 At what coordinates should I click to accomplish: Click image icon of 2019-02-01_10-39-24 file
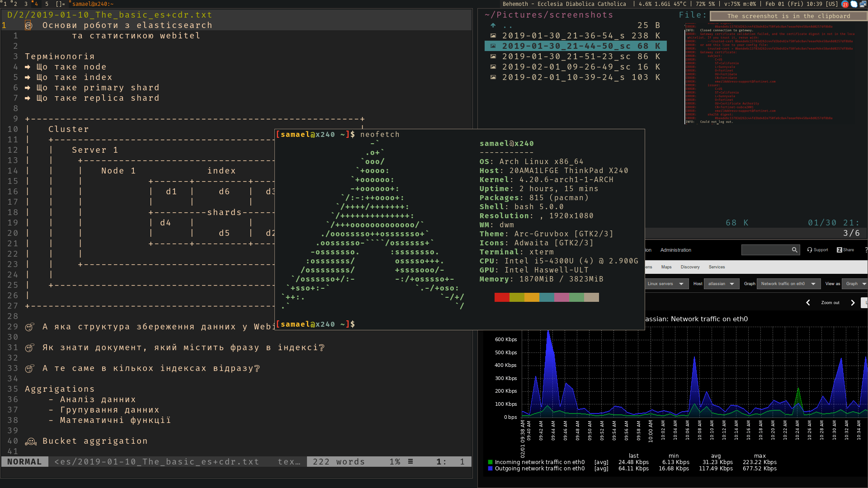pos(493,77)
